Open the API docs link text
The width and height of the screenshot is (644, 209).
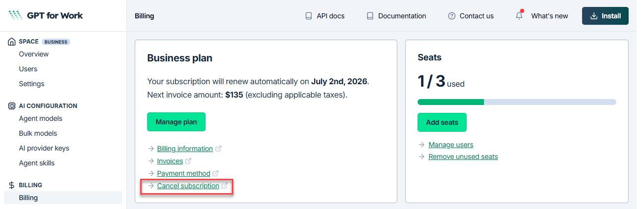(x=330, y=16)
